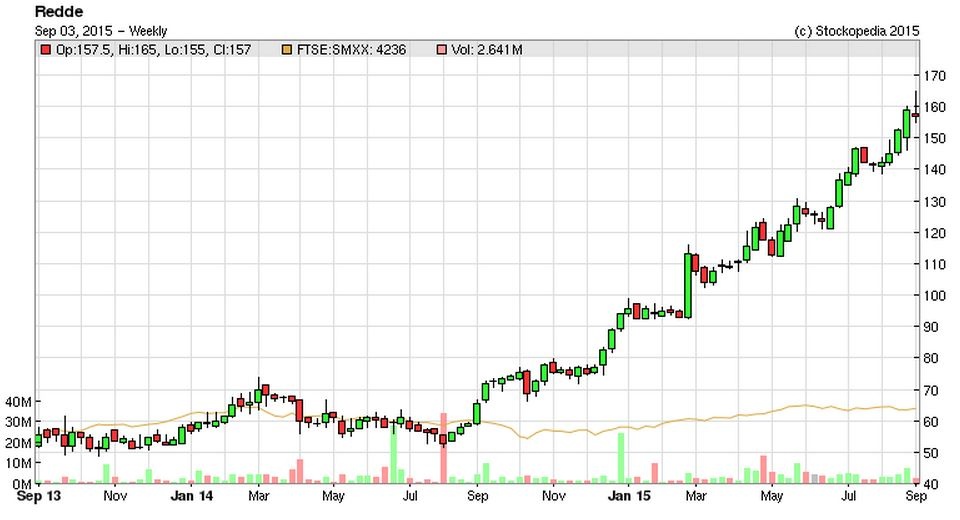Select the 'Redde' chart title
Viewport: 960px width, 520px height.
pos(59,12)
